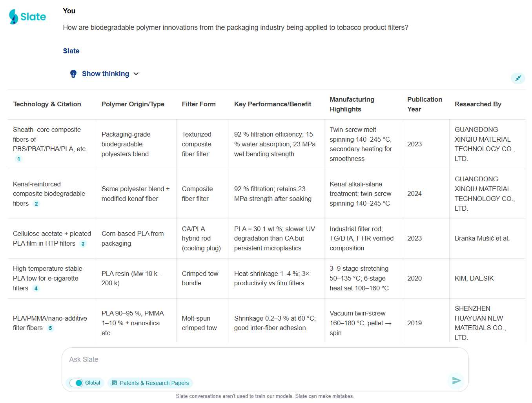Open citation badge 1
Image resolution: width=532 pixels, height=403 pixels.
click(x=18, y=159)
